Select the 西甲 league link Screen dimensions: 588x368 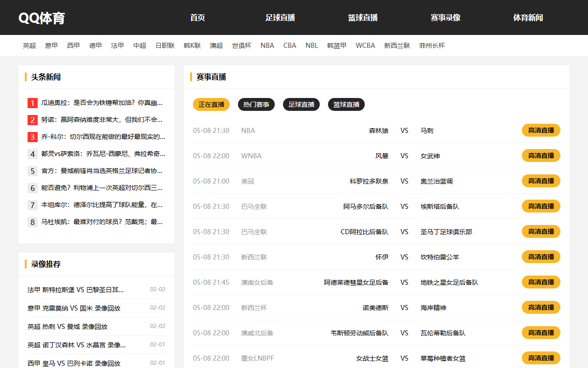point(73,46)
